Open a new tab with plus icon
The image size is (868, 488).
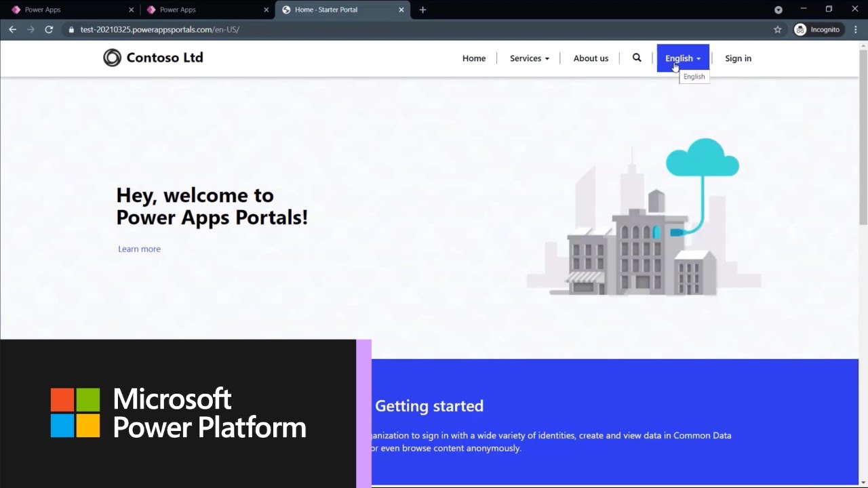pos(423,9)
